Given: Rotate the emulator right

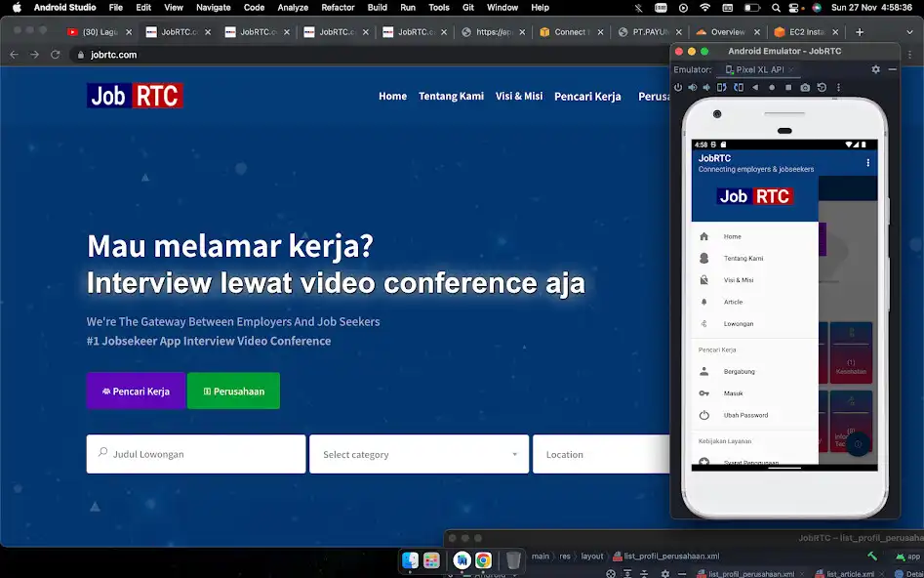Looking at the screenshot, I should pyautogui.click(x=739, y=87).
